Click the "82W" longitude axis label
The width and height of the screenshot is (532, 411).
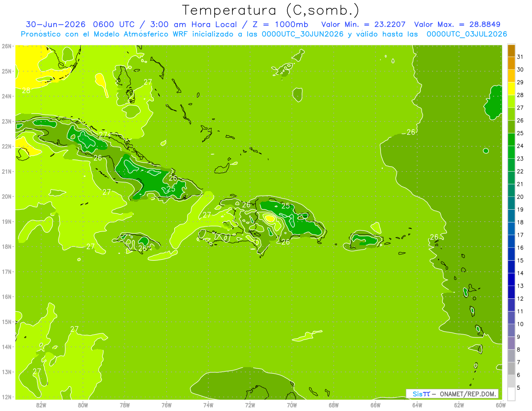(x=41, y=405)
